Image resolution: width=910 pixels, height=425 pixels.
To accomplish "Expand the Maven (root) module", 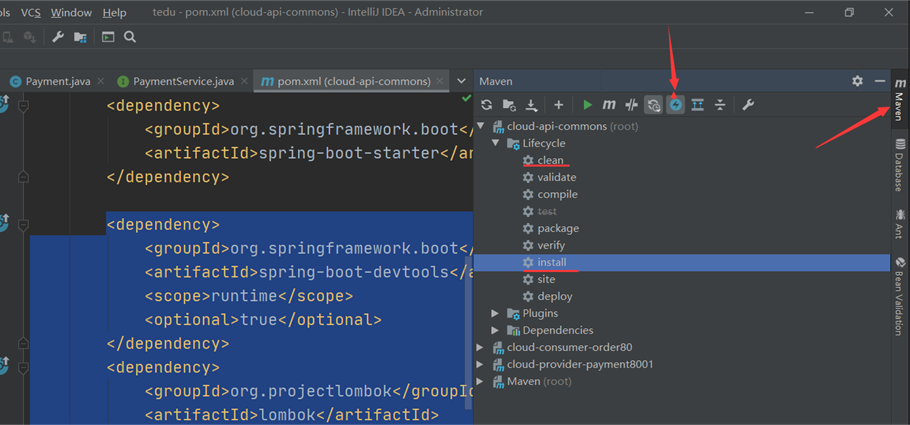I will click(481, 381).
